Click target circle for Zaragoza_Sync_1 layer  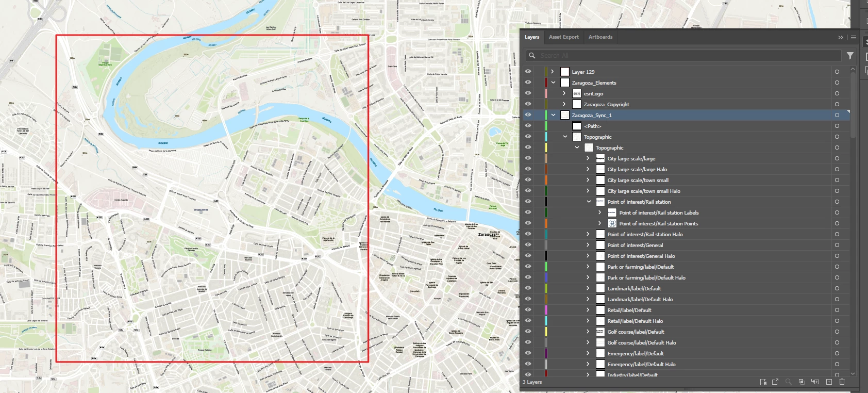(837, 115)
